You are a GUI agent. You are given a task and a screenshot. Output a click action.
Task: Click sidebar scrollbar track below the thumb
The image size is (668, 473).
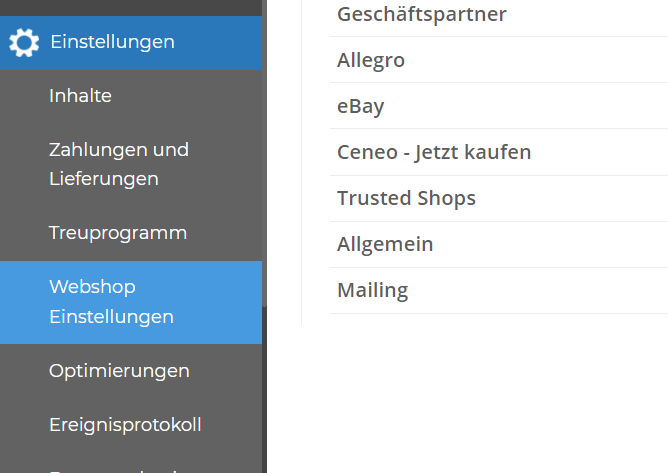pos(265,400)
